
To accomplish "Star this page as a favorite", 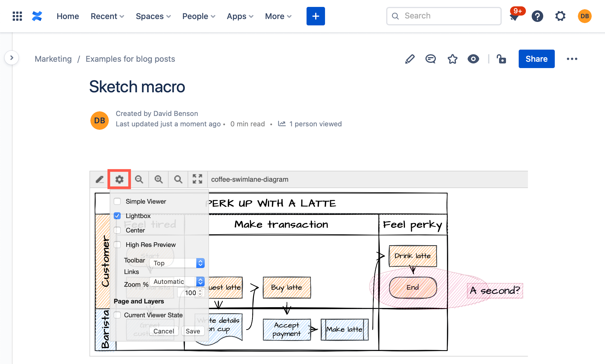I will pyautogui.click(x=452, y=59).
